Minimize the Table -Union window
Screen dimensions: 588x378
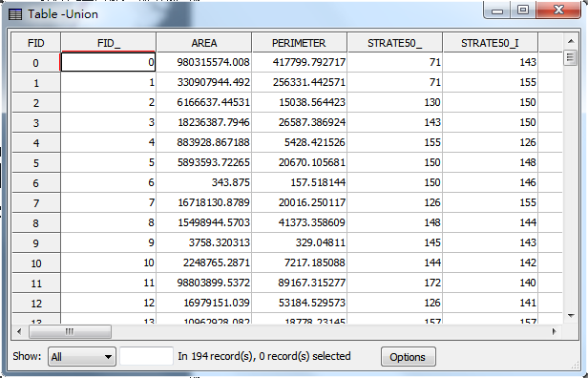pos(497,10)
